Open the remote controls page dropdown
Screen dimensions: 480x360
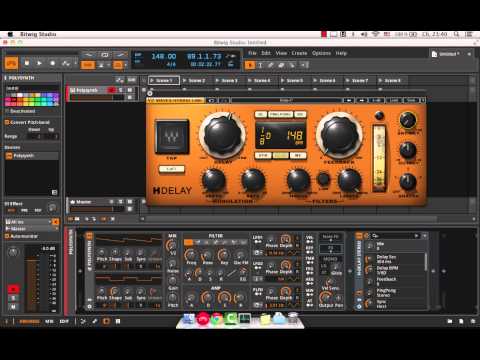(425, 236)
